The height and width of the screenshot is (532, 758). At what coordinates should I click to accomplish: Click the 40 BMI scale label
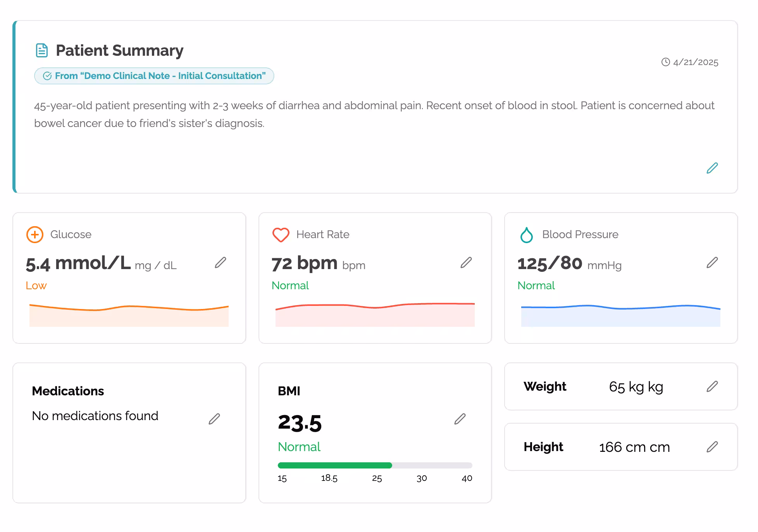click(467, 478)
